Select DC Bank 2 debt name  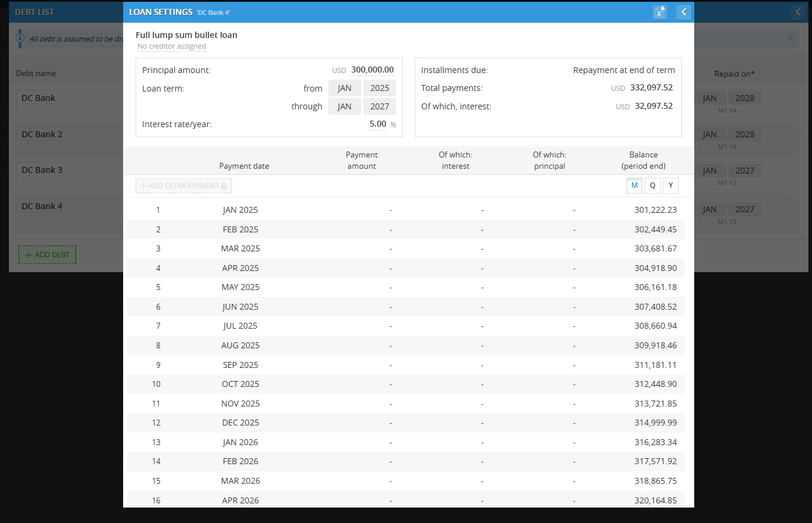click(42, 134)
